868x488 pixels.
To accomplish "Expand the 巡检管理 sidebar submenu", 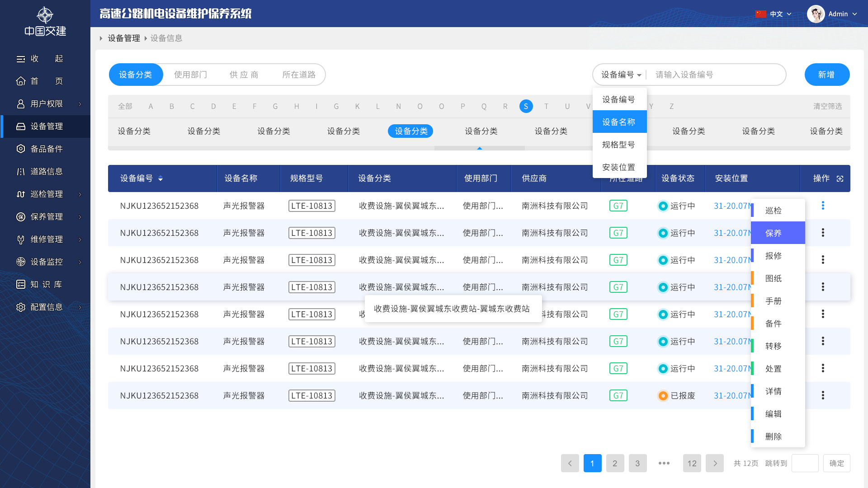I will click(x=80, y=194).
